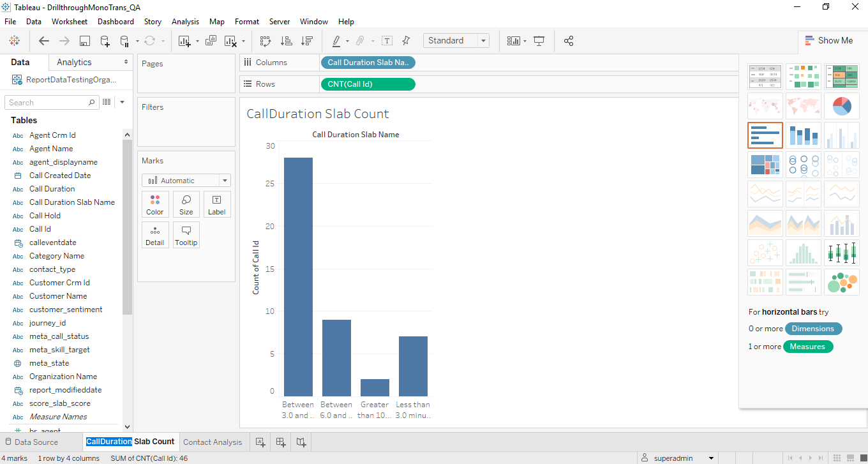Image resolution: width=868 pixels, height=464 pixels.
Task: Open the Worksheet menu
Action: 70,22
